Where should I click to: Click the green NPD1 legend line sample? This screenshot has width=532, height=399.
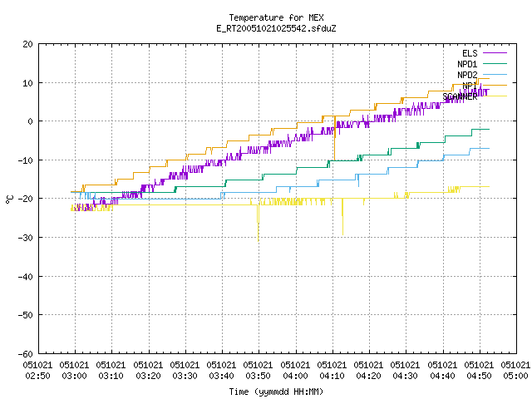coord(495,63)
